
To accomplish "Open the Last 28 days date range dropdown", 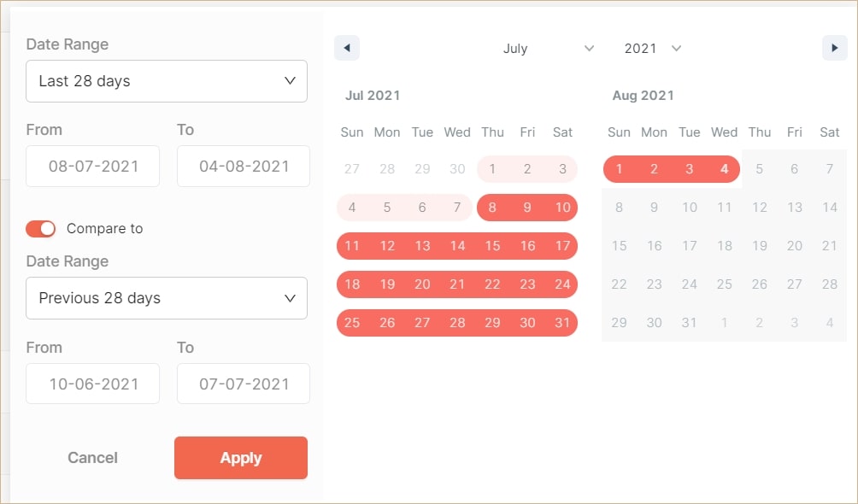I will point(167,80).
